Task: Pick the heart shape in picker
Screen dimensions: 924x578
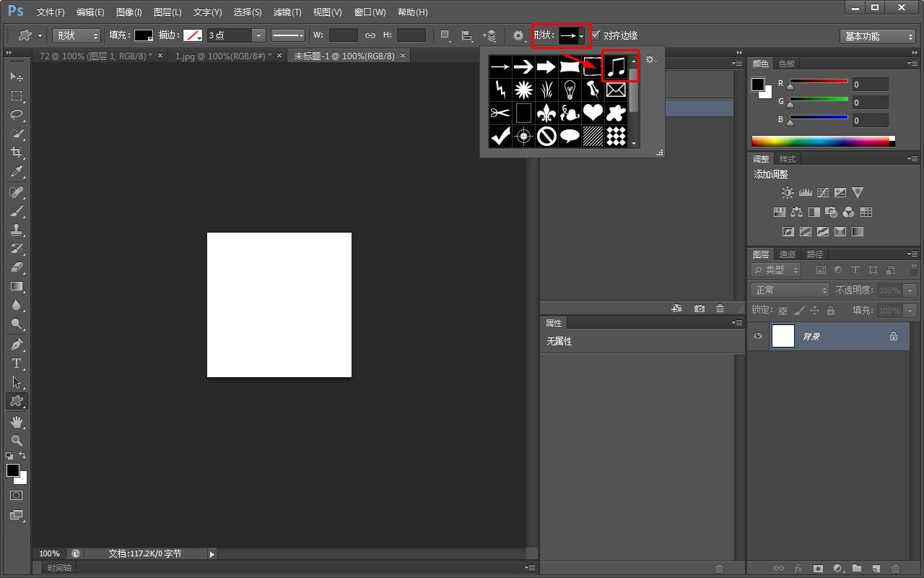Action: tap(593, 113)
